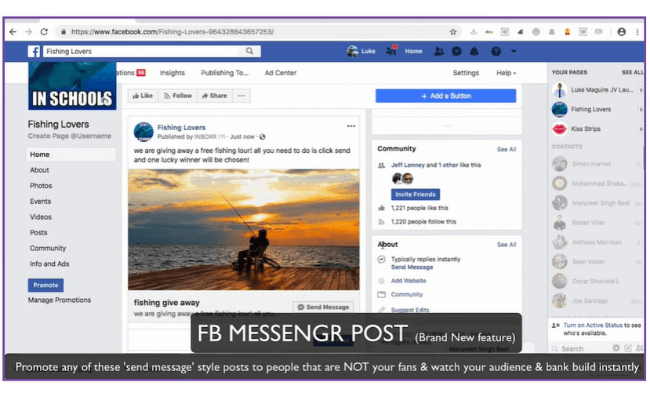Screen dimensions: 650x400
Task: Click the Facebook search field with Fishing Lovers
Action: [x=141, y=51]
